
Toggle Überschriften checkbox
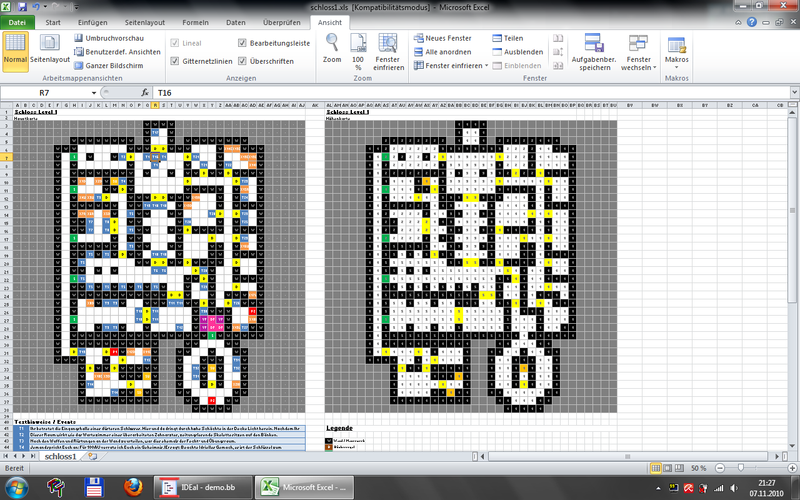(x=242, y=61)
